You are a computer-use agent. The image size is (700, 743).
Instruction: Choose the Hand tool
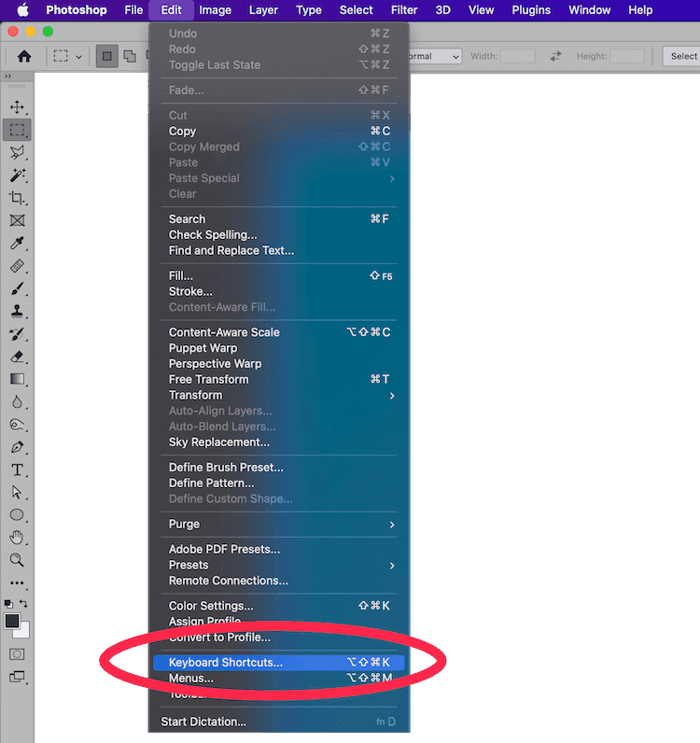pos(17,538)
